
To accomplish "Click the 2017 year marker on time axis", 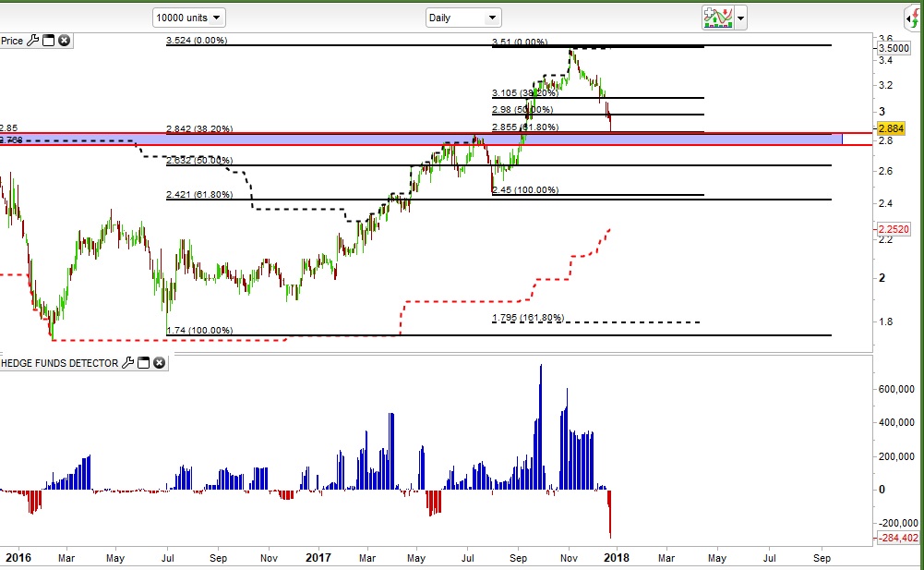I will (x=318, y=558).
